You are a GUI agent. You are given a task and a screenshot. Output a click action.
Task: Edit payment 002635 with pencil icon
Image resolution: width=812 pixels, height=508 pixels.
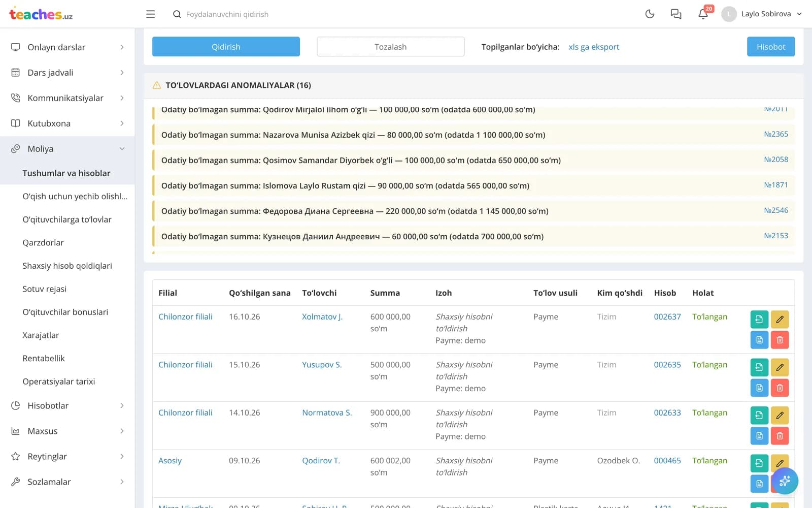click(780, 367)
